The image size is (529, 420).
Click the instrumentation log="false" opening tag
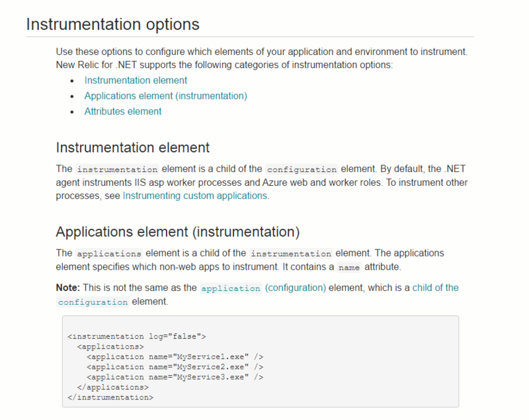pos(137,336)
